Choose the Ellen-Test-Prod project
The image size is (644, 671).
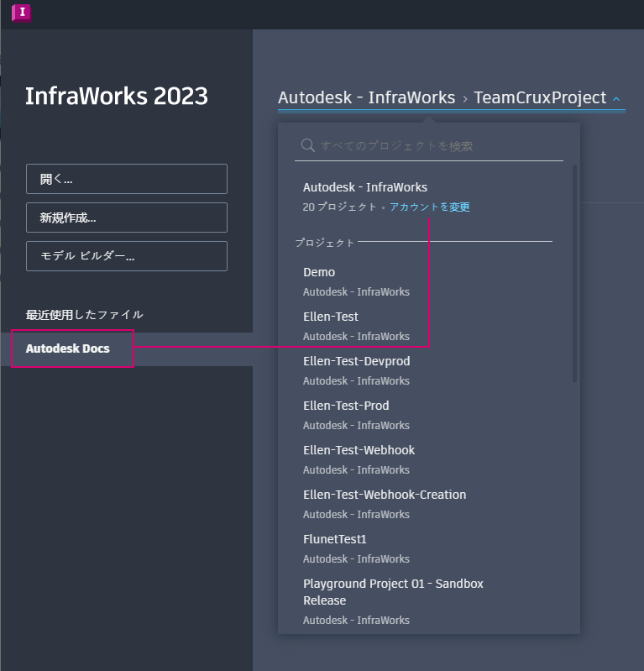pos(346,406)
